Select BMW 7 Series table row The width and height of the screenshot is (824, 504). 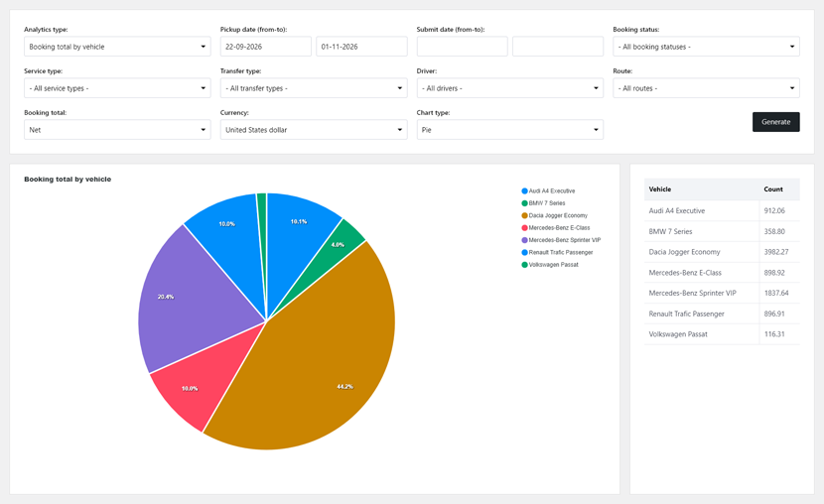722,231
